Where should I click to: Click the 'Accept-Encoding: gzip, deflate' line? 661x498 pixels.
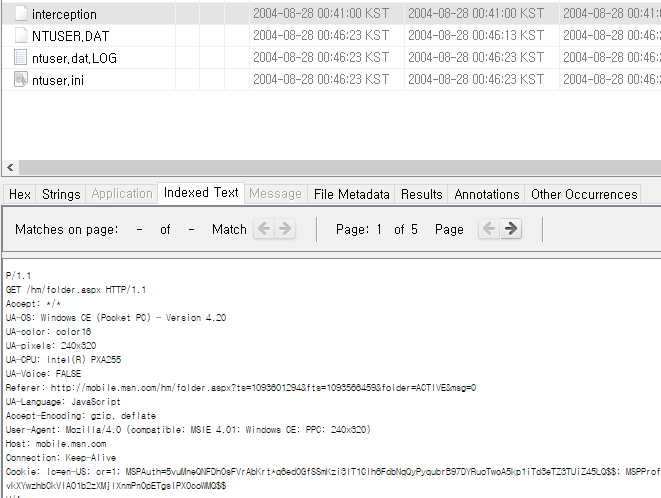click(81, 416)
